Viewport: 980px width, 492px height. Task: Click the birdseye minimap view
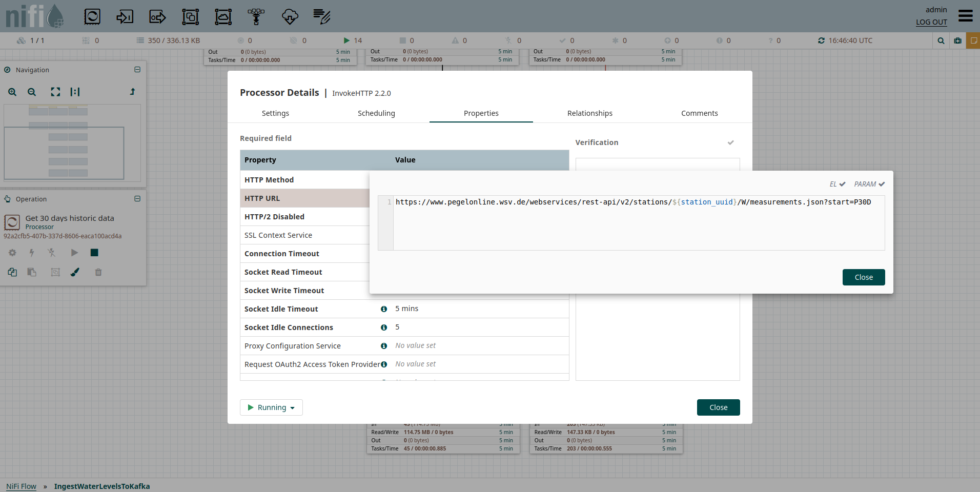pos(72,143)
